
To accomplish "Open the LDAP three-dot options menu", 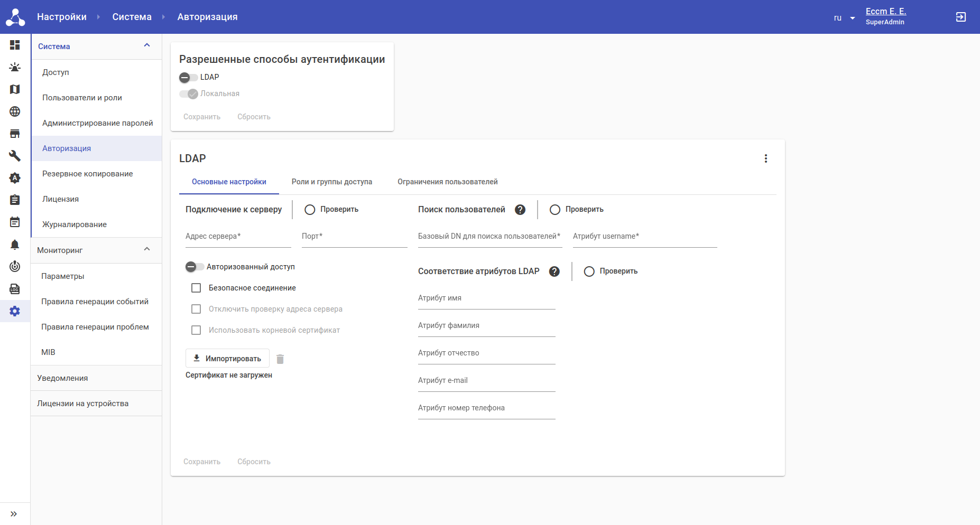I will coord(765,158).
